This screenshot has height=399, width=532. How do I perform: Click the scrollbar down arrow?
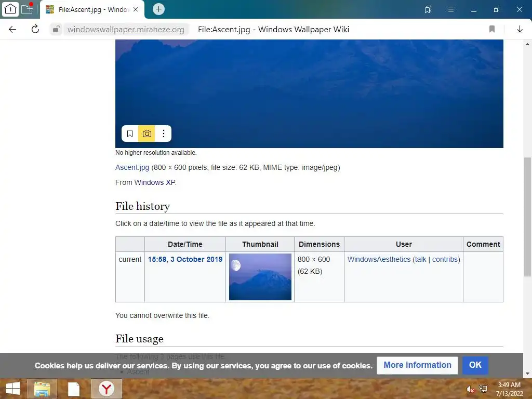pyautogui.click(x=527, y=374)
